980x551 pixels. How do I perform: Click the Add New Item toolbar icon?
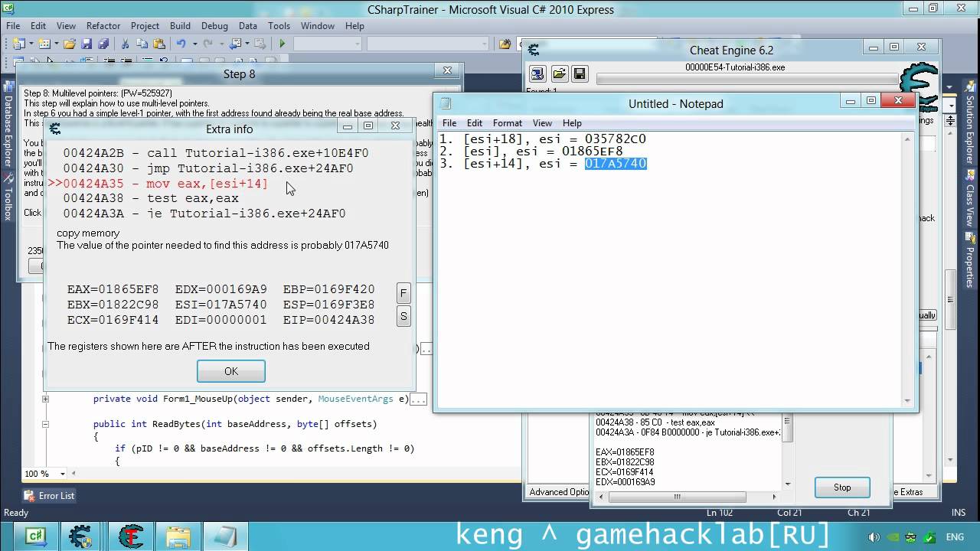(x=44, y=44)
